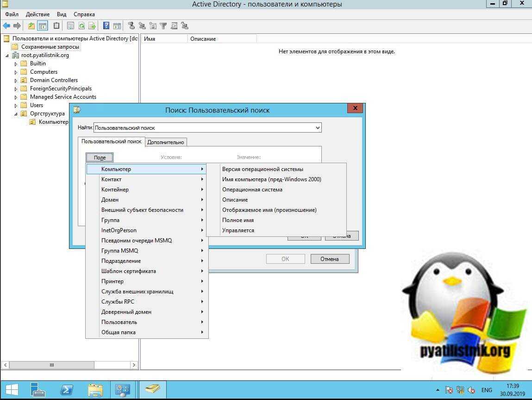532x400 pixels.
Task: Click the Refresh toolbar icon
Action: [x=81, y=26]
